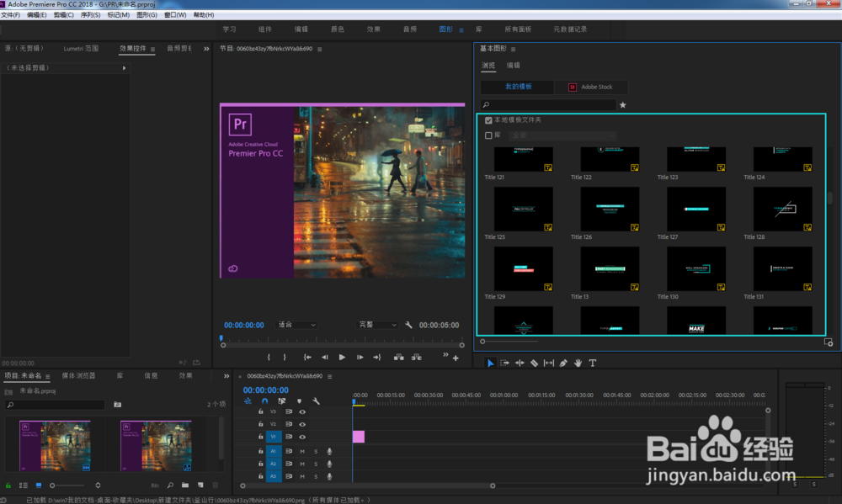
Task: Select Title 129 template thumbnail
Action: (x=524, y=269)
